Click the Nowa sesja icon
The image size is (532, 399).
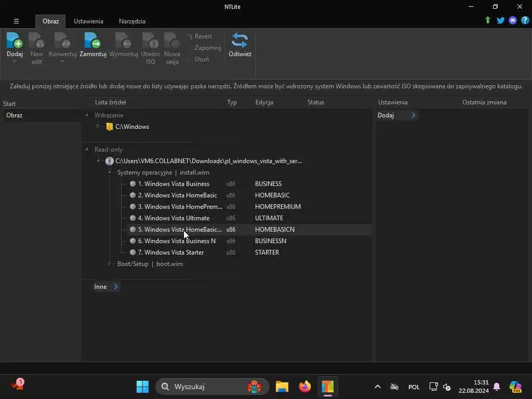(x=172, y=40)
